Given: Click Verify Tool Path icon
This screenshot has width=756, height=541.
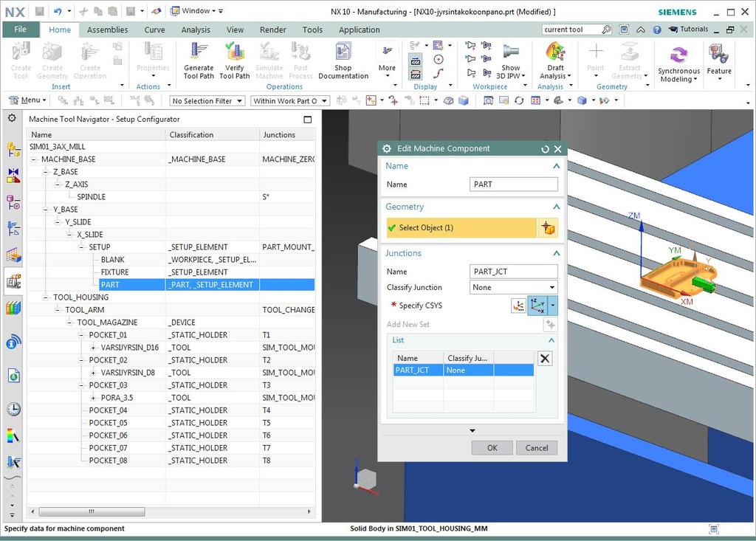Looking at the screenshot, I should [234, 52].
